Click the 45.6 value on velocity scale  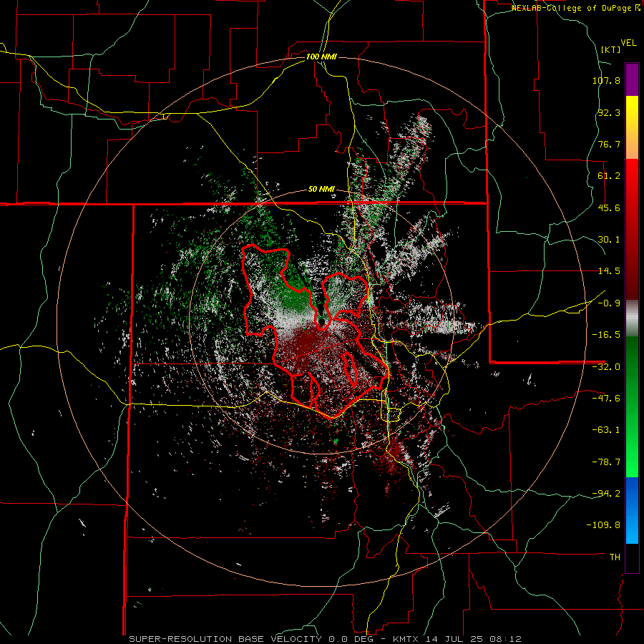pos(609,208)
